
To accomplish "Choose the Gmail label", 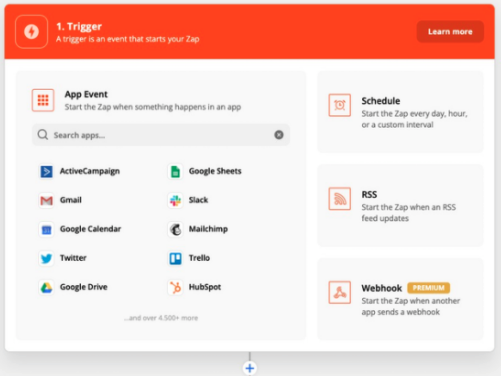I will click(x=71, y=200).
